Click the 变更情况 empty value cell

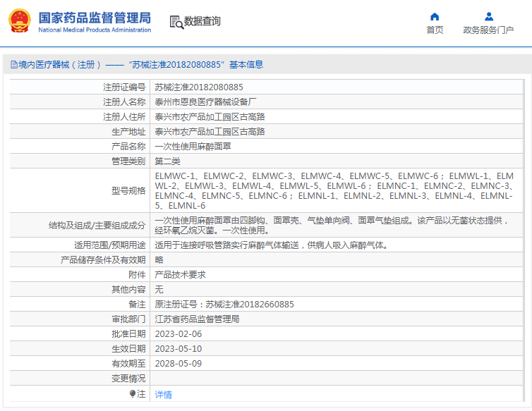pyautogui.click(x=337, y=378)
